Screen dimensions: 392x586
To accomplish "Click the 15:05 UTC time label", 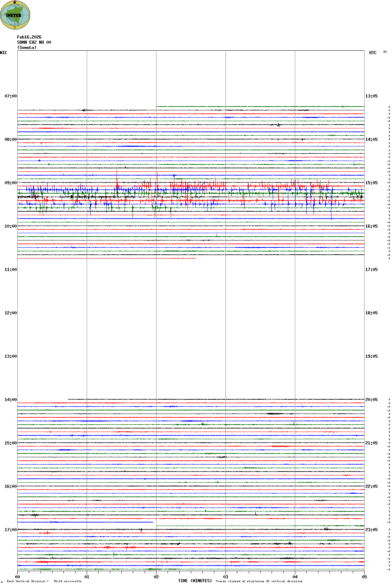I will tap(371, 183).
